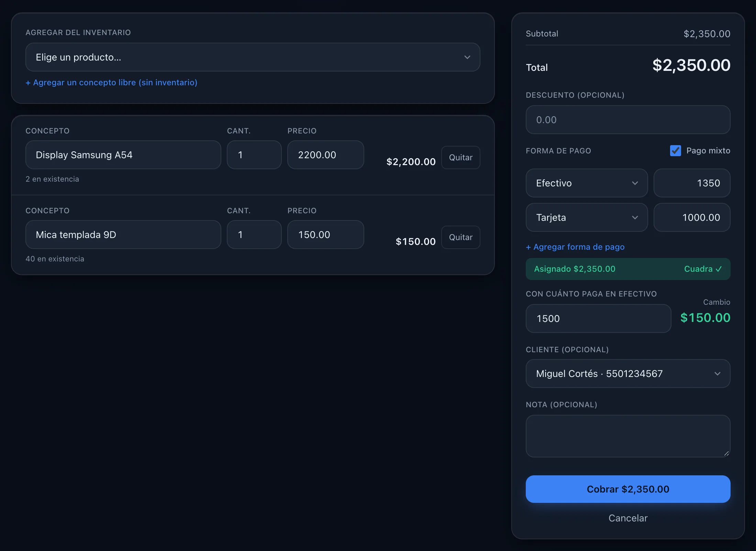The image size is (756, 551).
Task: Open the 'Elige un producto...' dropdown
Action: (253, 57)
